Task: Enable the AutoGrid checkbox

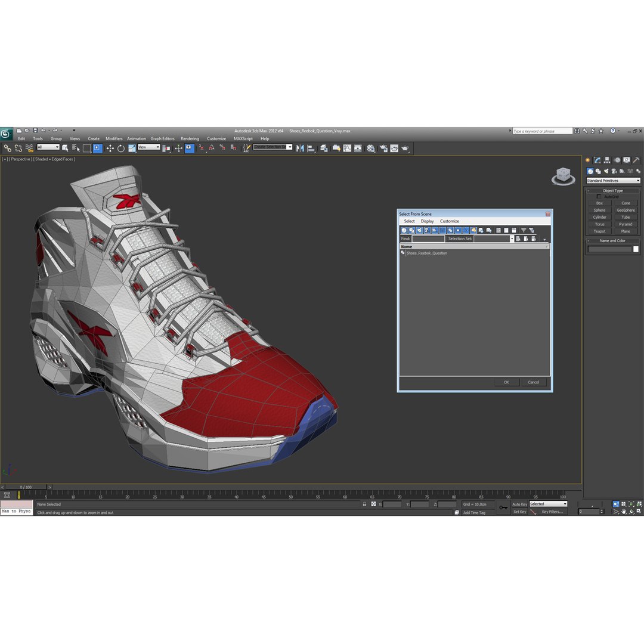Action: [x=599, y=197]
